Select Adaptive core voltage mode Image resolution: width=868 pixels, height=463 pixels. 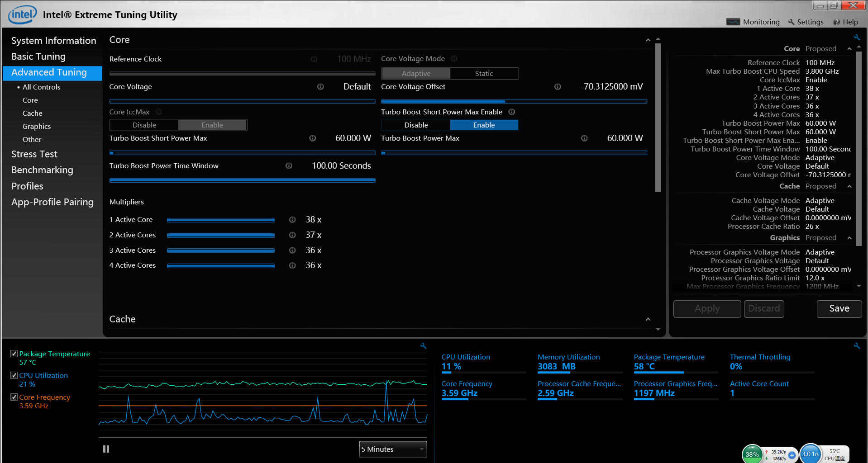(x=416, y=73)
